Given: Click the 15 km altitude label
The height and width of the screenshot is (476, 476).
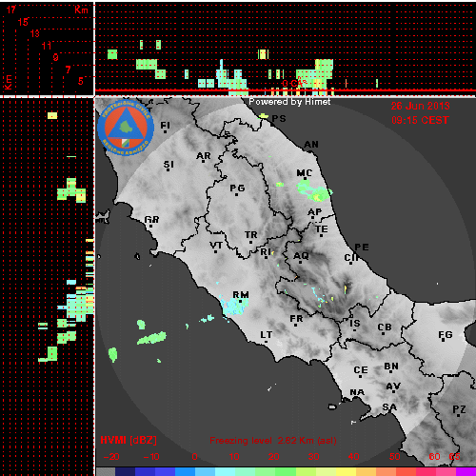Looking at the screenshot, I should coord(23,22).
